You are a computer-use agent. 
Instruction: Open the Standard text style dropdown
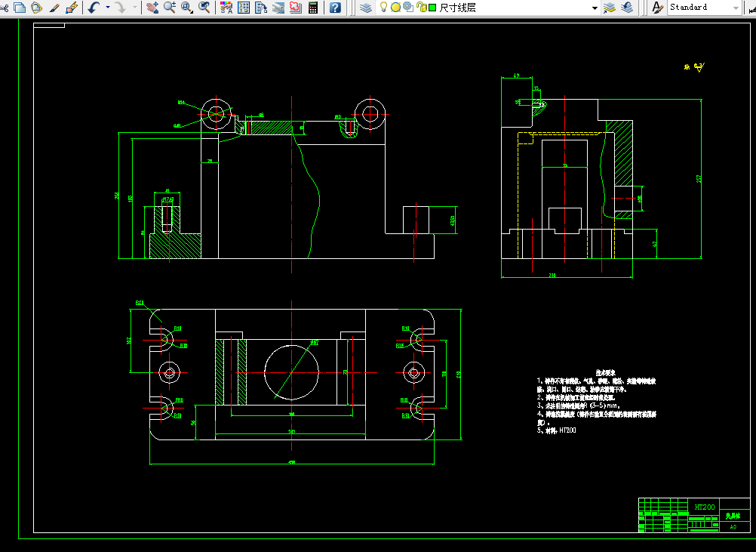click(705, 8)
